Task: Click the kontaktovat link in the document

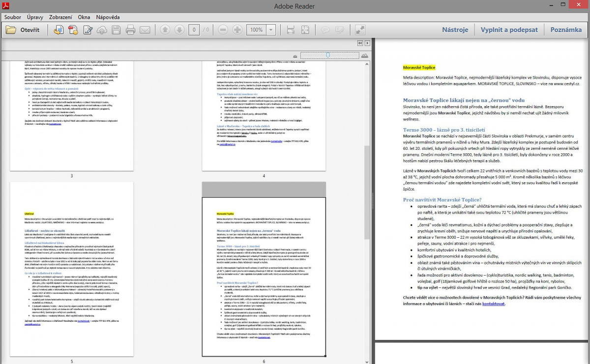Action: pos(493,304)
